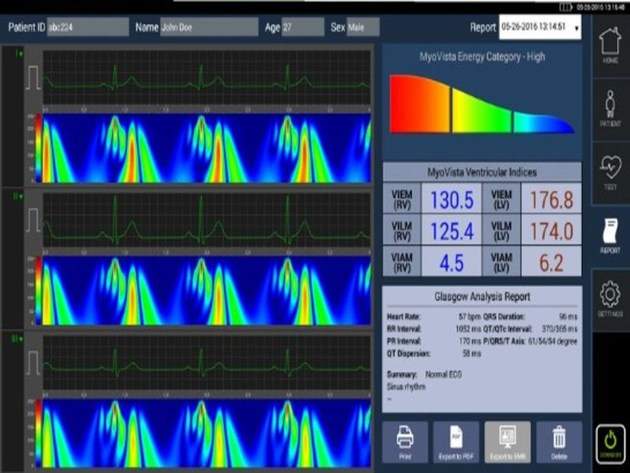This screenshot has height=473, width=630.
Task: Open Settings gear in the sidebar
Action: click(x=608, y=300)
